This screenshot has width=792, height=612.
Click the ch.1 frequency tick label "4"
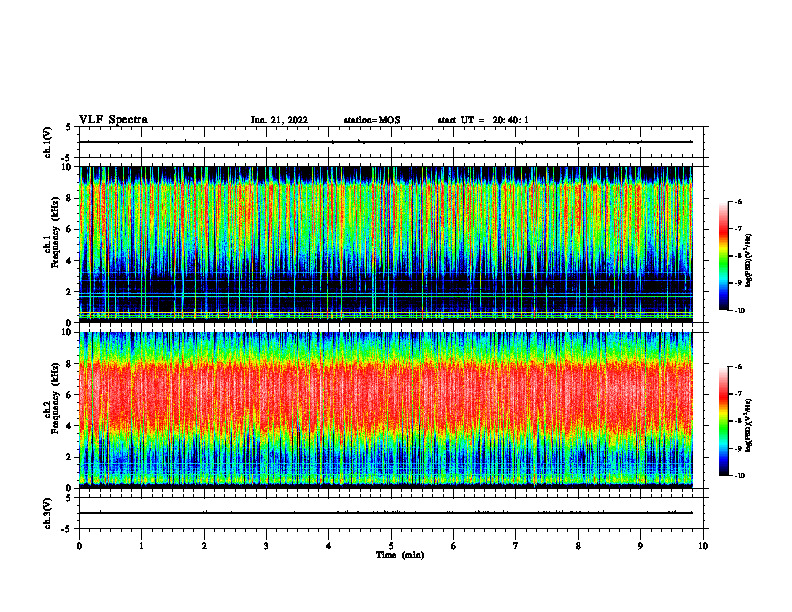[70, 261]
